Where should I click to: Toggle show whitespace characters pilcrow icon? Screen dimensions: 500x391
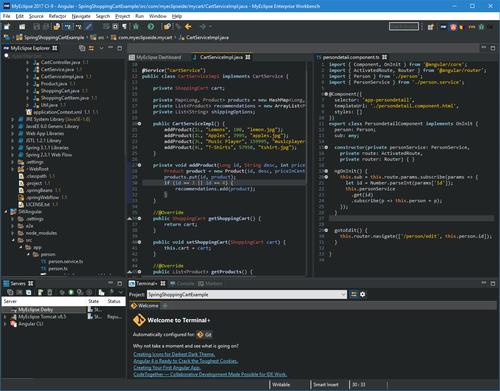[x=124, y=26]
